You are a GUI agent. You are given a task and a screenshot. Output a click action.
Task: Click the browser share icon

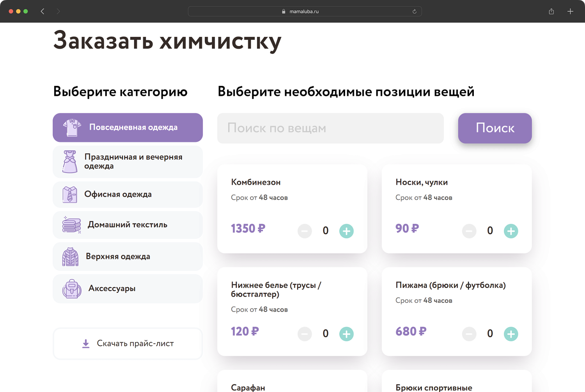click(x=551, y=11)
